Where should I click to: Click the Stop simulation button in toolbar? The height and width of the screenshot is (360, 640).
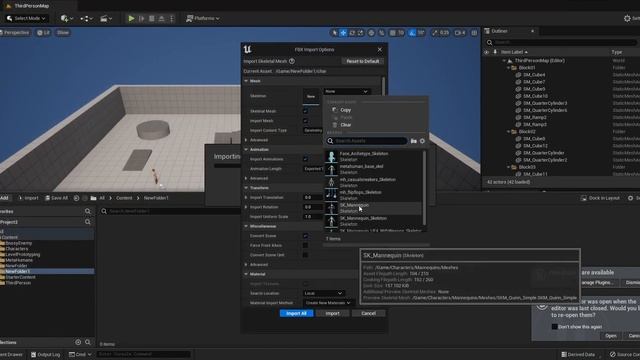coord(152,18)
